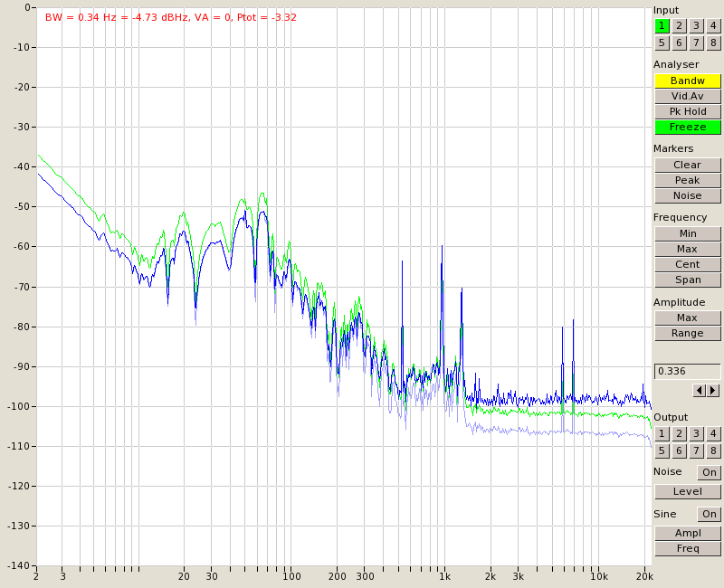Screen dimensions: 724x588
Task: Select Output channel 7
Action: click(x=696, y=450)
